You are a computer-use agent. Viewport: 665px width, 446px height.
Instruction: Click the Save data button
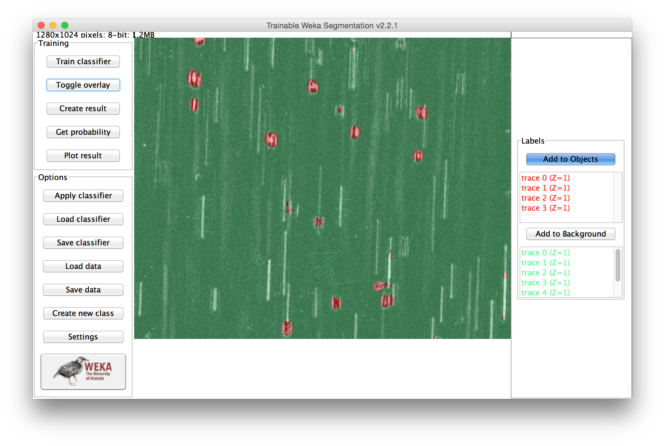coord(83,290)
